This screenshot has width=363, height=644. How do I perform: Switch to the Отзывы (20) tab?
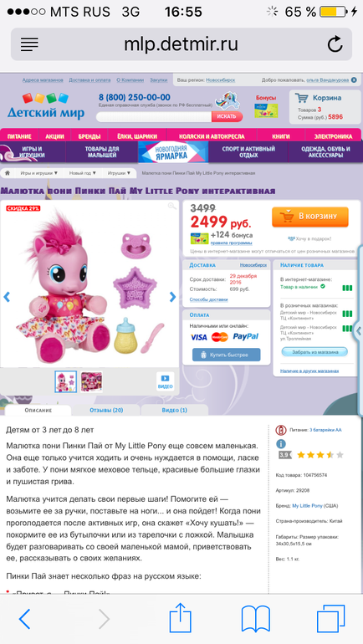click(106, 410)
